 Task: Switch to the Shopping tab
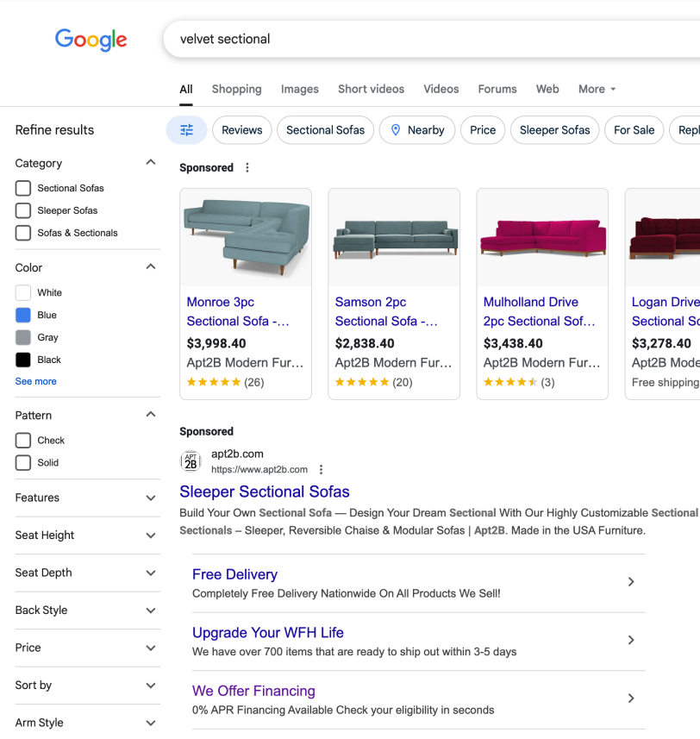(236, 89)
